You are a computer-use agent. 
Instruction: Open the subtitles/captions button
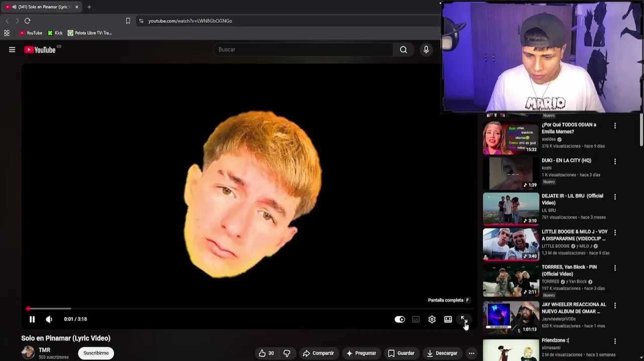(416, 319)
